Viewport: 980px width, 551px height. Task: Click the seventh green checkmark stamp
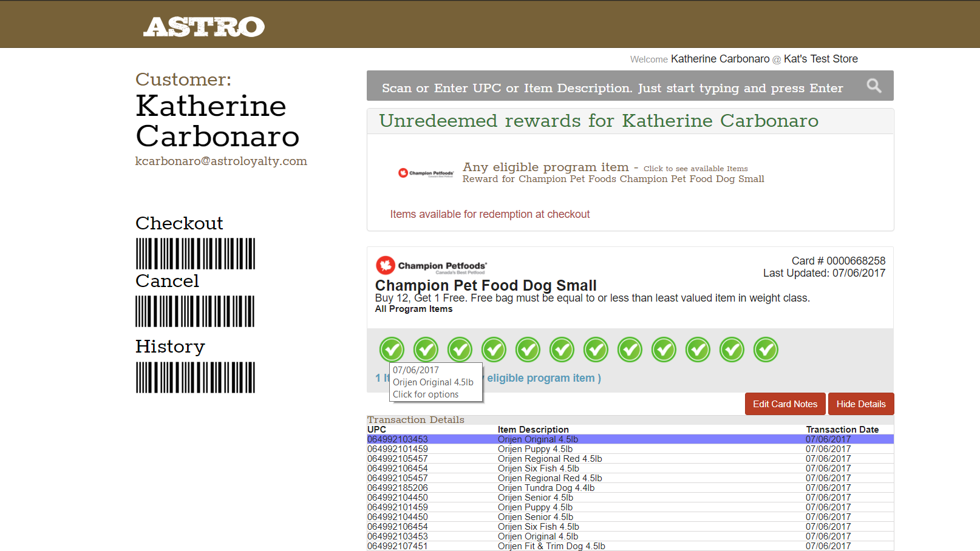tap(596, 350)
